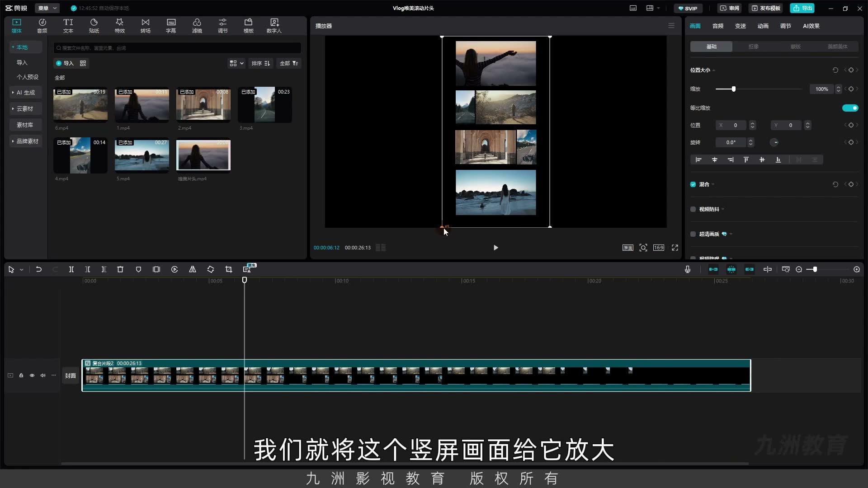Viewport: 868px width, 488px height.
Task: Click the timeline zoom slider handle
Action: click(815, 269)
